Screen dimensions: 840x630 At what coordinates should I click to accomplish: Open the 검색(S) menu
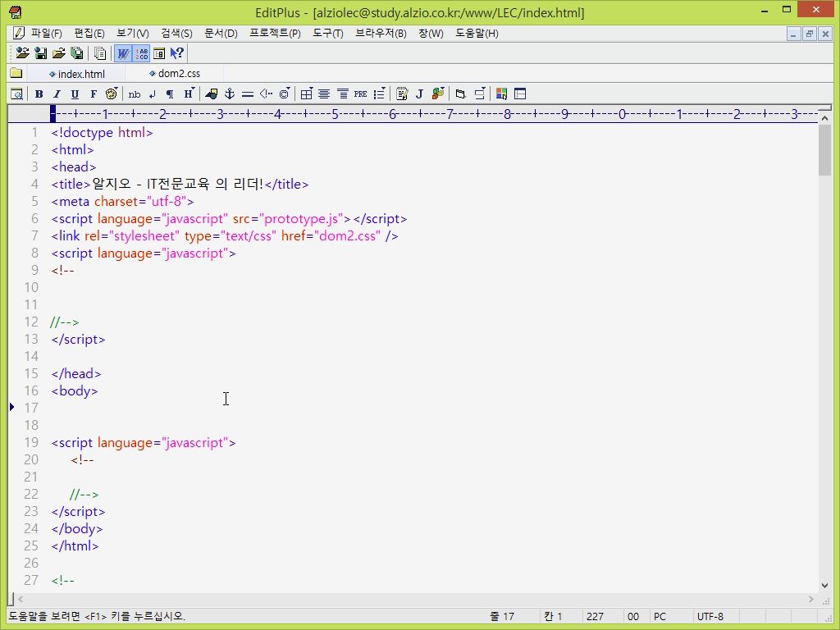[x=176, y=33]
